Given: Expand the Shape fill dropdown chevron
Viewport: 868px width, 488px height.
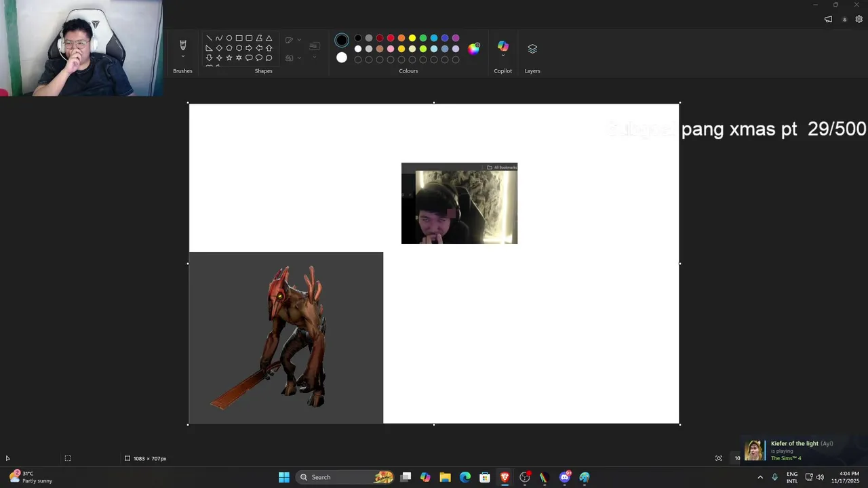Looking at the screenshot, I should (299, 58).
